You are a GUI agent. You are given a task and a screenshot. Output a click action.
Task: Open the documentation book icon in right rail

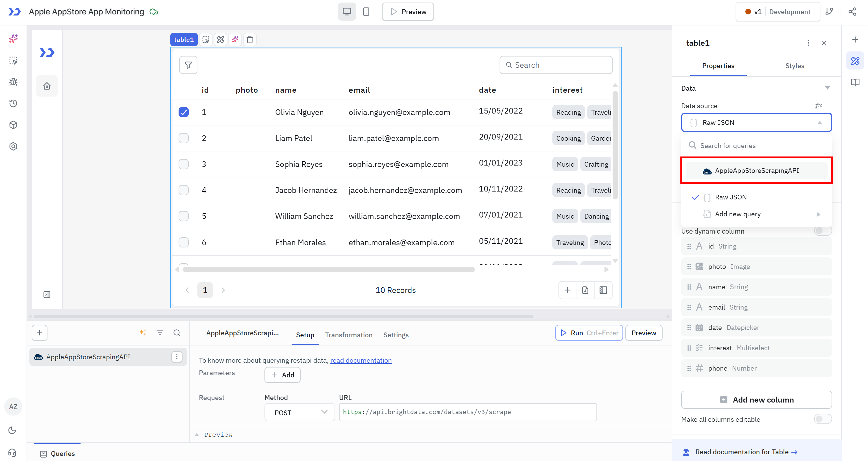pyautogui.click(x=855, y=82)
